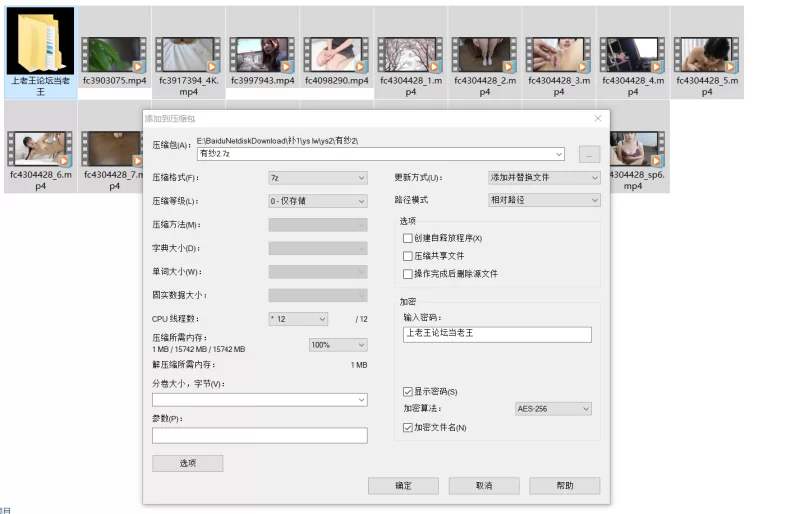Click the 输入密码 text field
Screen dimensions: 800x514
point(496,335)
